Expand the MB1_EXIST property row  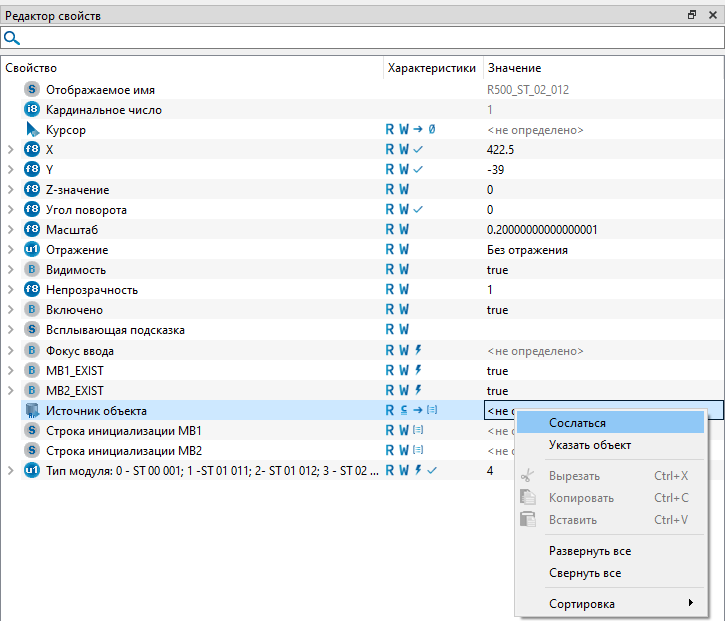coord(10,370)
